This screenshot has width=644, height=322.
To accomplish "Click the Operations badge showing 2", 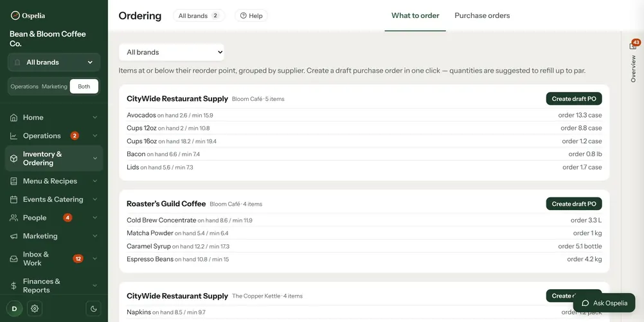I will pyautogui.click(x=75, y=136).
